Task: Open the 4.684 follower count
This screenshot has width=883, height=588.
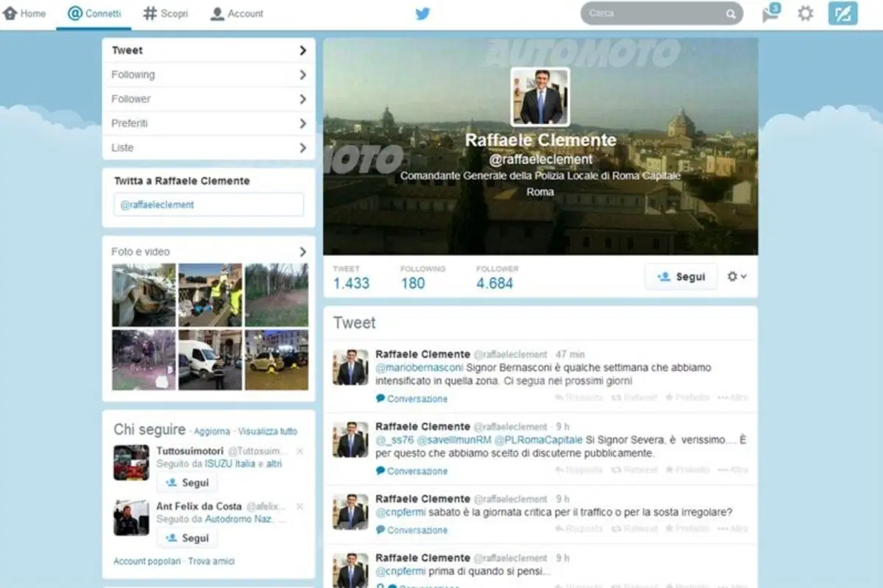Action: pyautogui.click(x=497, y=278)
